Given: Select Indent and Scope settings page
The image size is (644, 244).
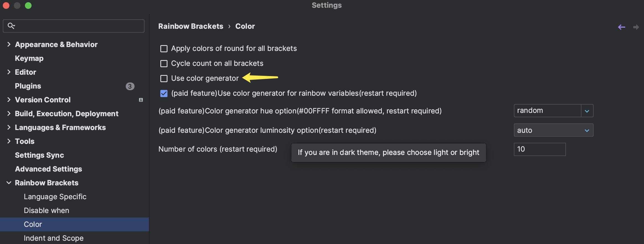Looking at the screenshot, I should [54, 238].
